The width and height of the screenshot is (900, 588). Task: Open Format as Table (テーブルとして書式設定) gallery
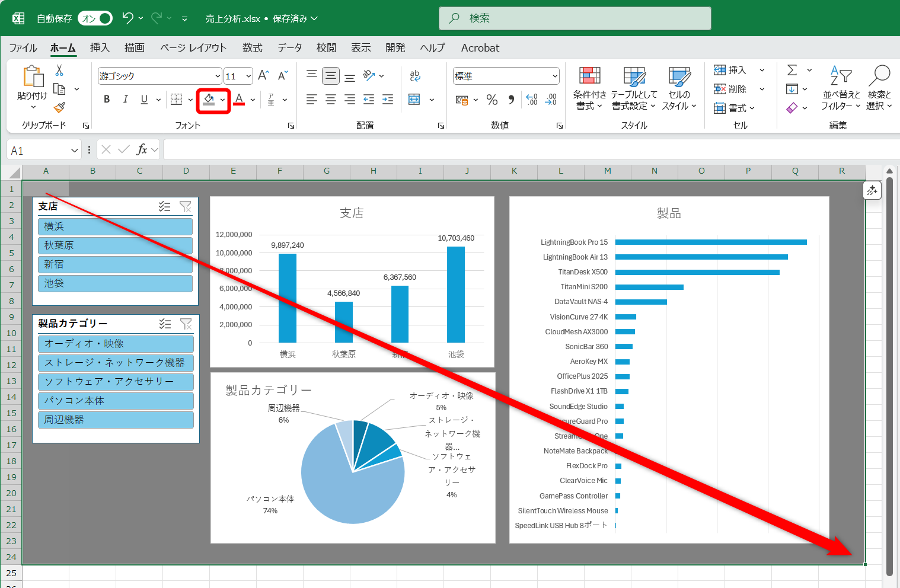click(634, 88)
